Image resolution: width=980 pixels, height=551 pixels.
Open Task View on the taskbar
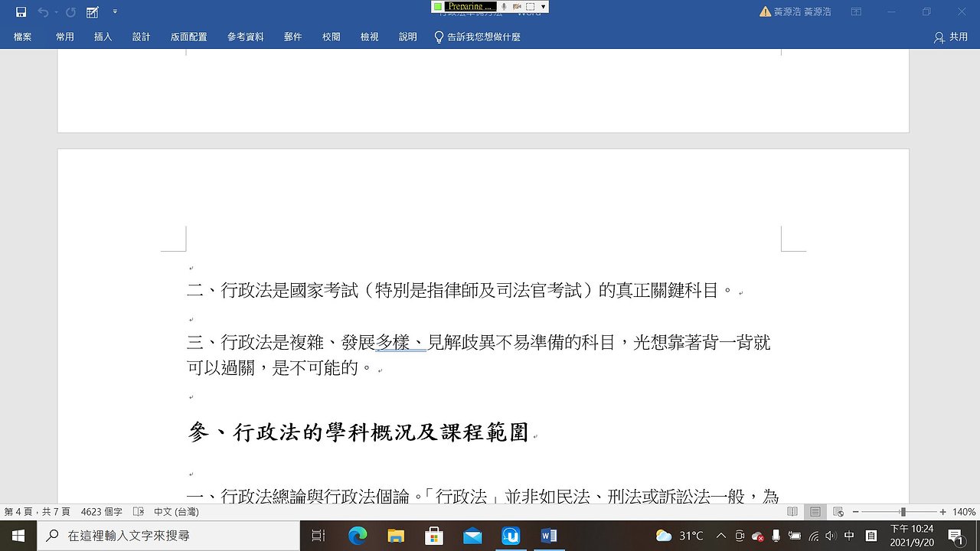click(x=318, y=536)
